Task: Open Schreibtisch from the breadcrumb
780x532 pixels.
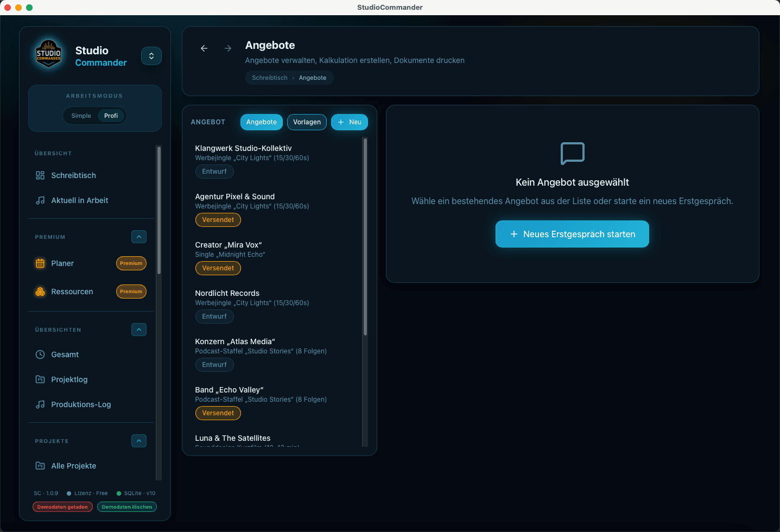Action: click(x=269, y=78)
